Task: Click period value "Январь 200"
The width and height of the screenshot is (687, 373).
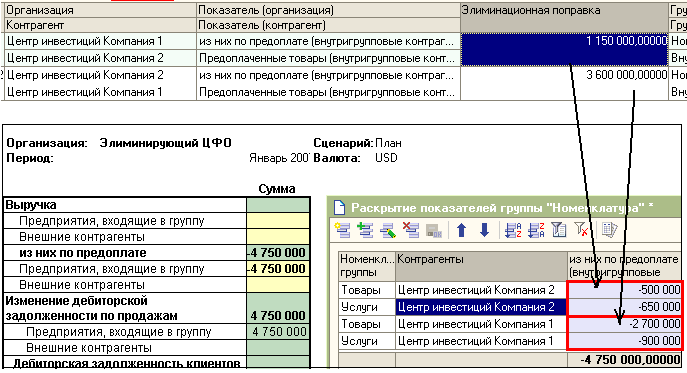Action: pyautogui.click(x=279, y=158)
